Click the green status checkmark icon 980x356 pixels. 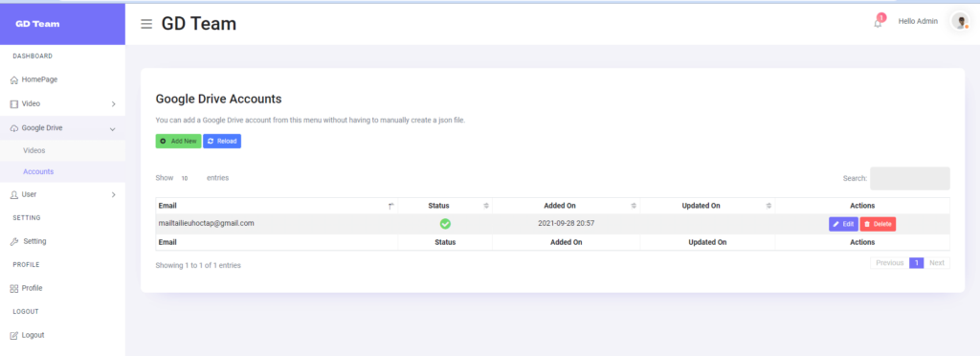coord(445,224)
